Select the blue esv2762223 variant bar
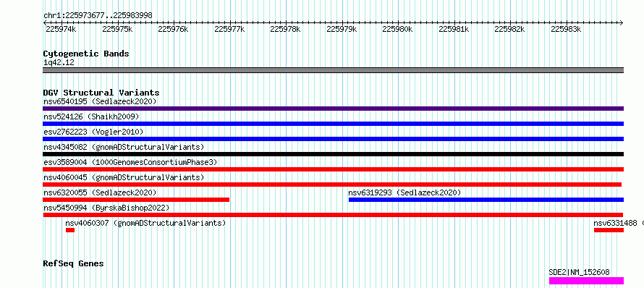Screen dimensions: 644x288 pos(333,139)
